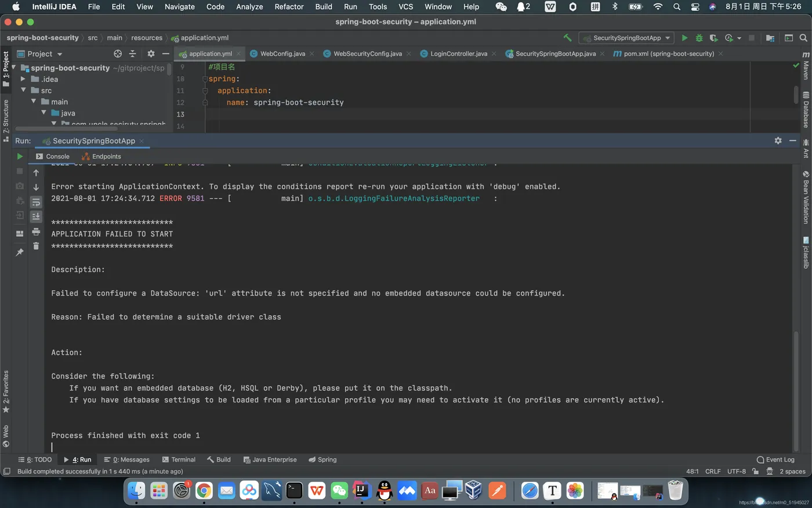812x508 pixels.
Task: Open the Event Log
Action: (x=775, y=459)
